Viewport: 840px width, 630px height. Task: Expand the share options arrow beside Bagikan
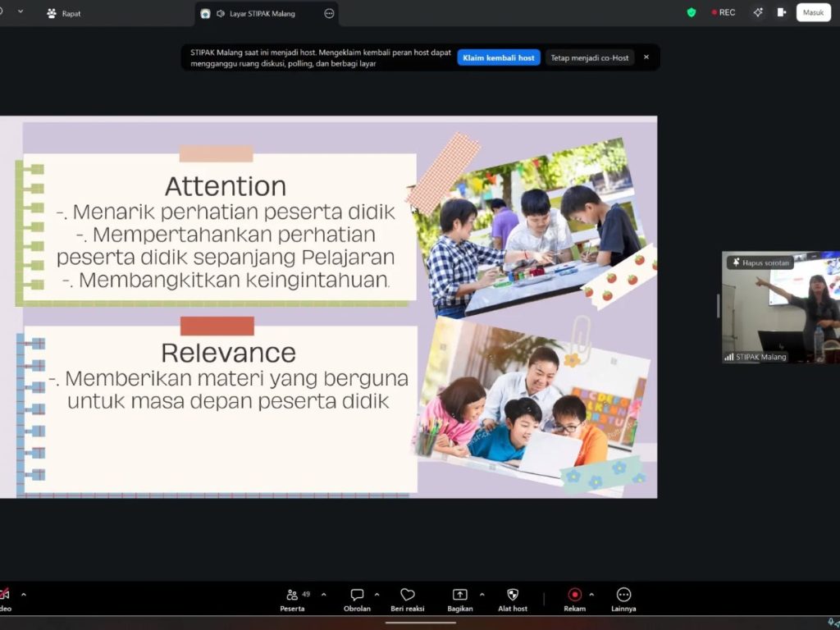point(482,594)
